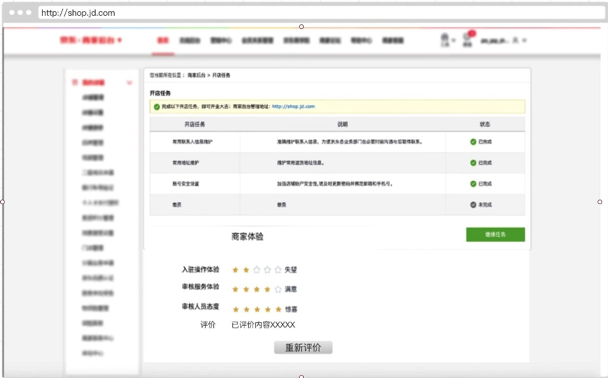Click the http://shop.jd.com address bar

[321, 13]
